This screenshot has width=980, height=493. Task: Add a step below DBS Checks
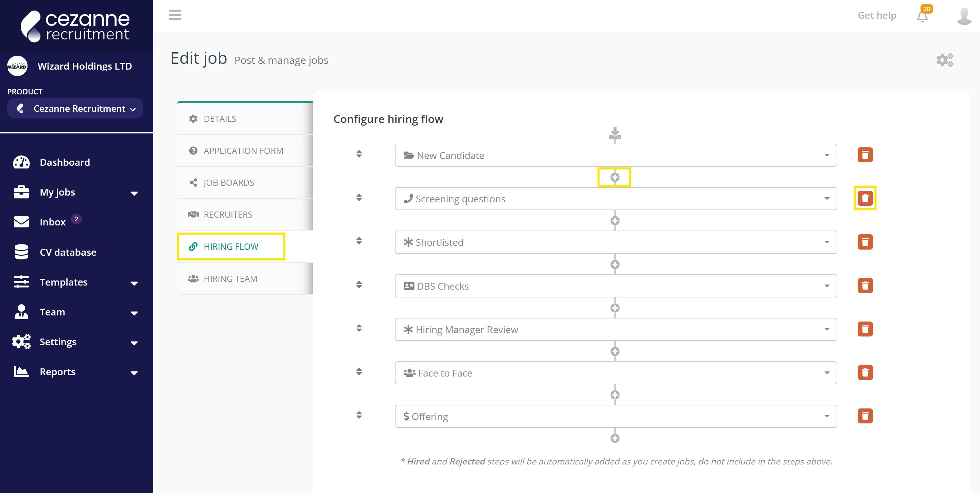[615, 308]
